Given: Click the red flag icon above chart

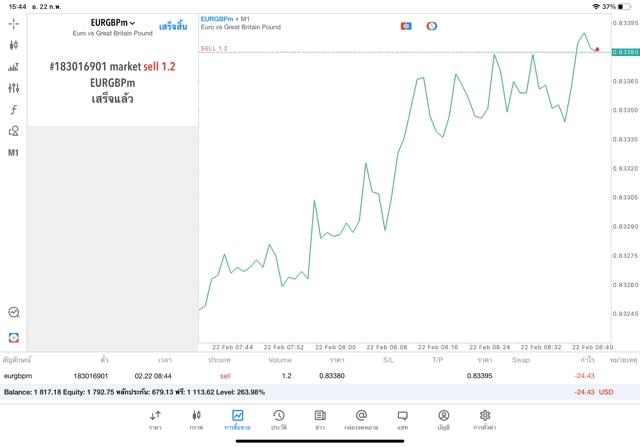Looking at the screenshot, I should point(406,25).
